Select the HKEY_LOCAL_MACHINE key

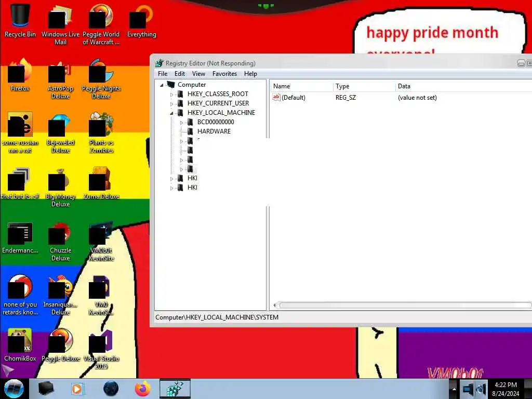point(221,113)
